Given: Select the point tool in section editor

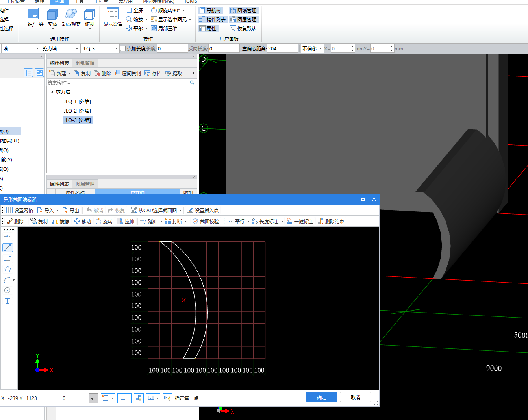Looking at the screenshot, I should click(x=7, y=236).
